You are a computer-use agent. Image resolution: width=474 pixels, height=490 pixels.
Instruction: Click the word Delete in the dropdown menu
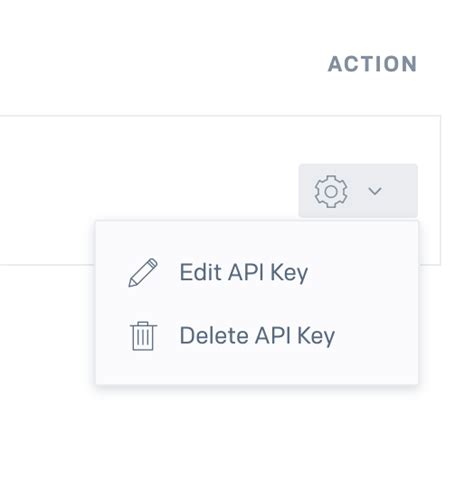[x=214, y=335]
